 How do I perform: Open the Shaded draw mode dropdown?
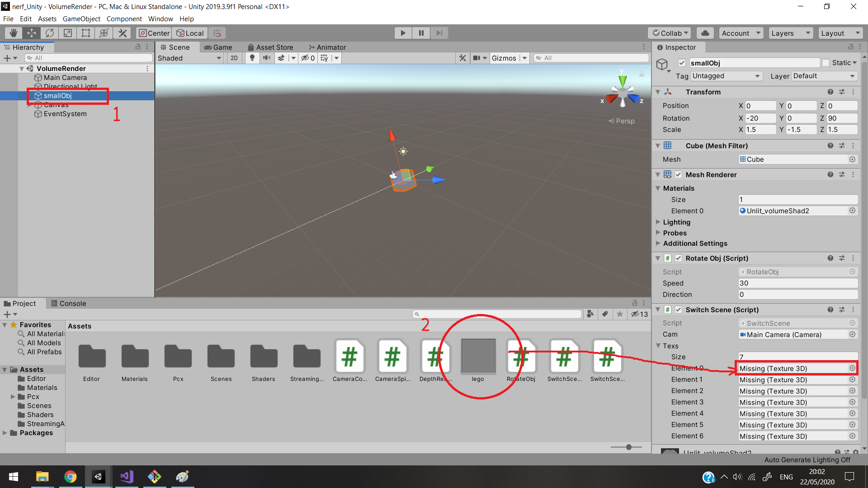(x=189, y=58)
